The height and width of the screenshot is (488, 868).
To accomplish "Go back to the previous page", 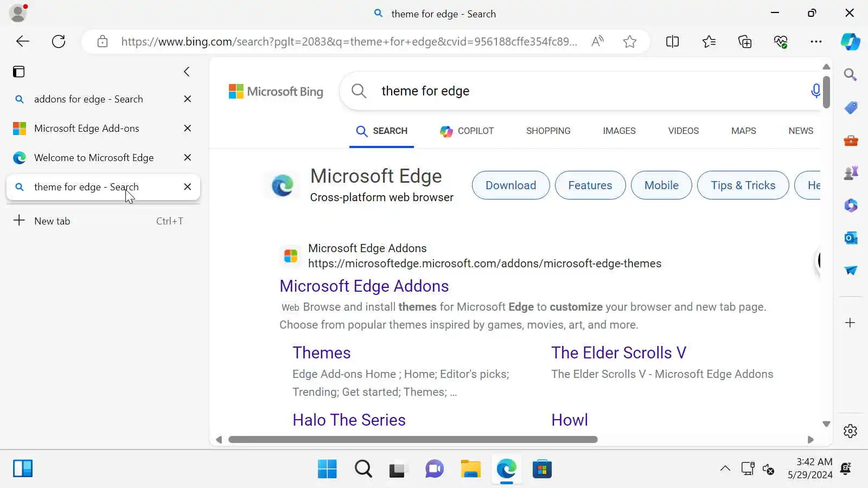I will point(23,41).
